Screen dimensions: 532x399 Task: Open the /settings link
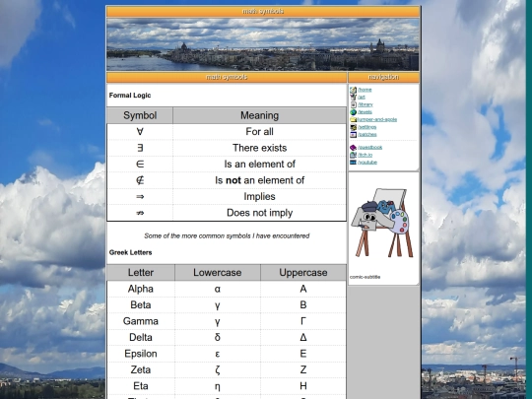click(367, 127)
